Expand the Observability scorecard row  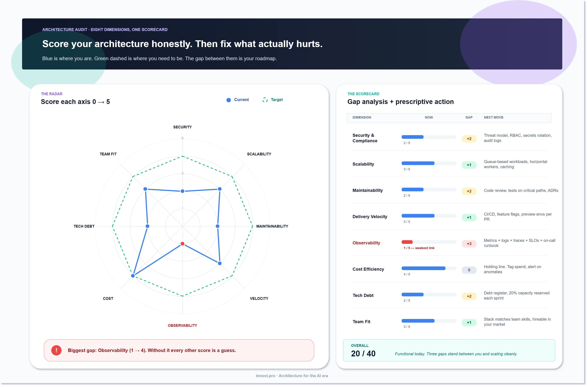coord(366,243)
